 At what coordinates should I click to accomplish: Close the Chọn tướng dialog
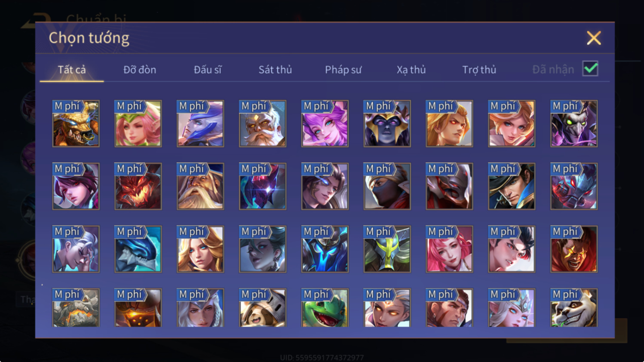tap(594, 38)
